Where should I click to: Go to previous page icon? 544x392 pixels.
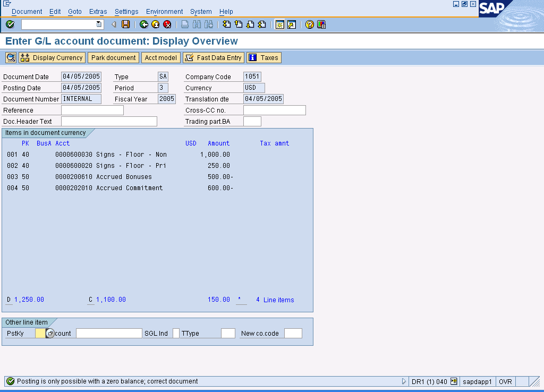[x=239, y=24]
